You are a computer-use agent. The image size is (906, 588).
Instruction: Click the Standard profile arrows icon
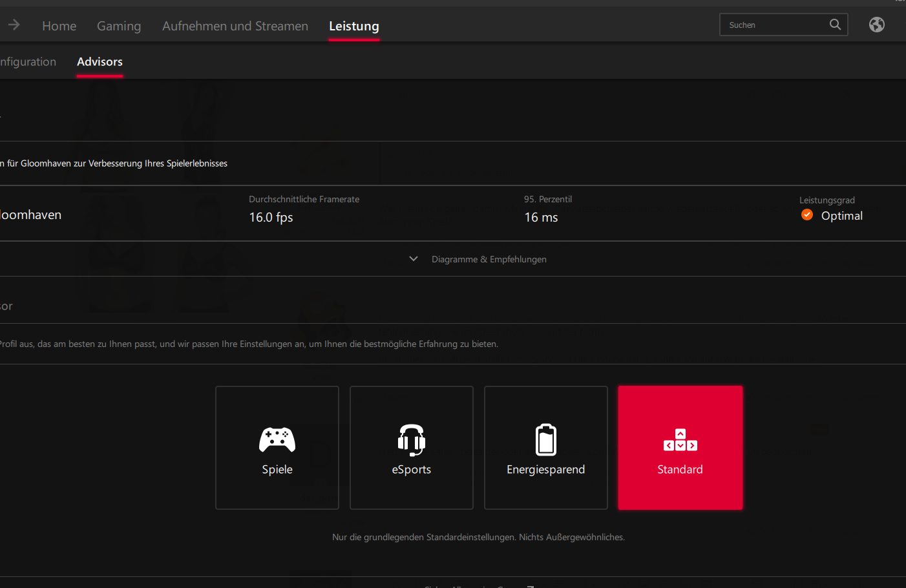point(680,439)
